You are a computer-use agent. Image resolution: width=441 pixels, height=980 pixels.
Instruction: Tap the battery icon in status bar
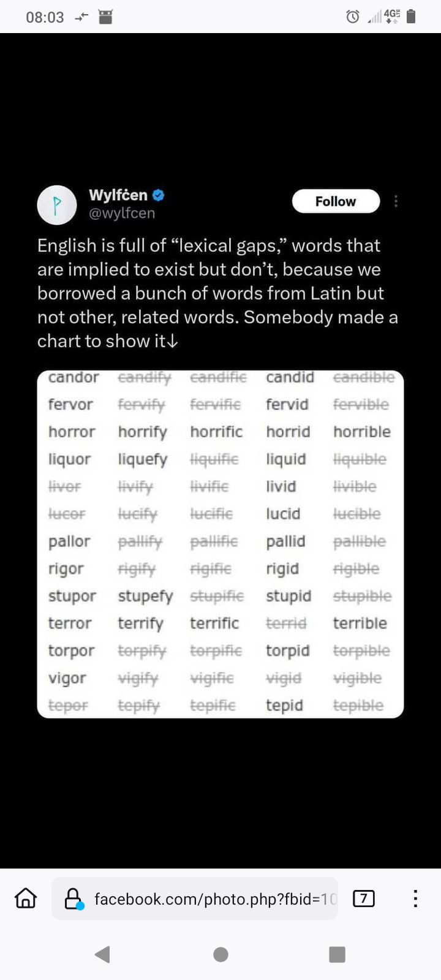point(411,17)
